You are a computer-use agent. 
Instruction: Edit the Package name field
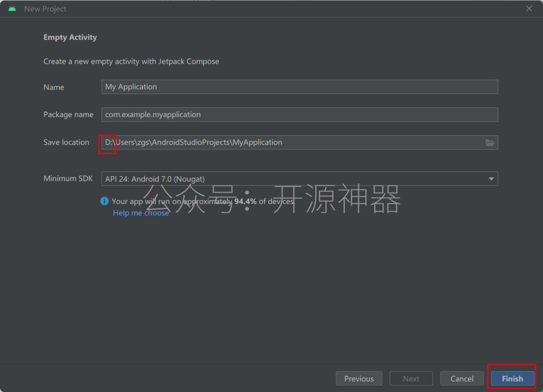(300, 115)
